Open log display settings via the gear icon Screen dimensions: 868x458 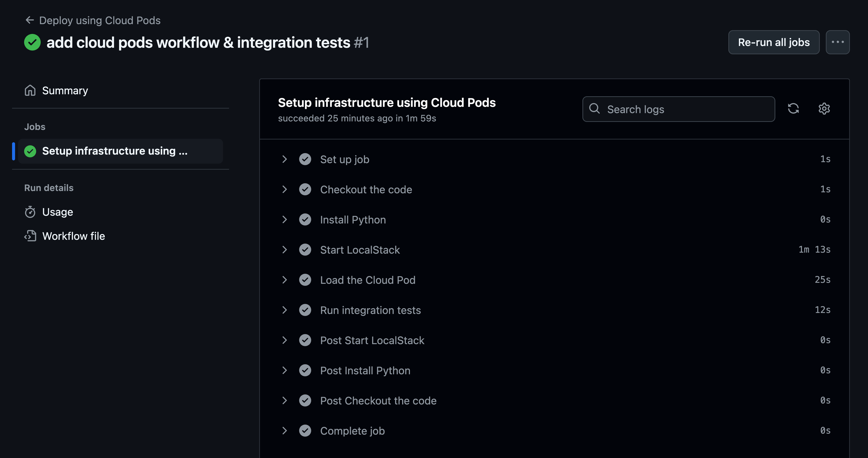[824, 109]
